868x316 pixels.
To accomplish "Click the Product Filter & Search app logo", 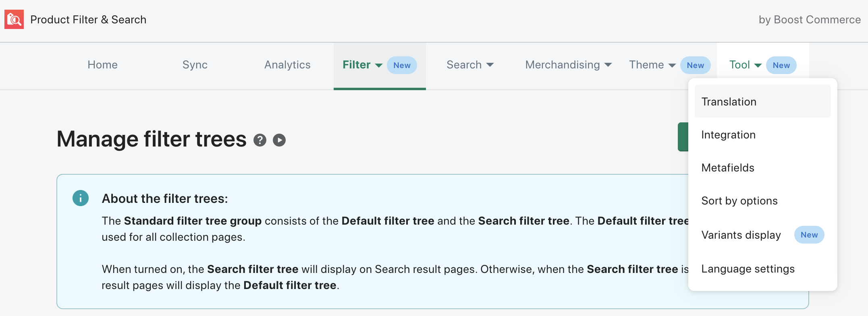I will 14,20.
